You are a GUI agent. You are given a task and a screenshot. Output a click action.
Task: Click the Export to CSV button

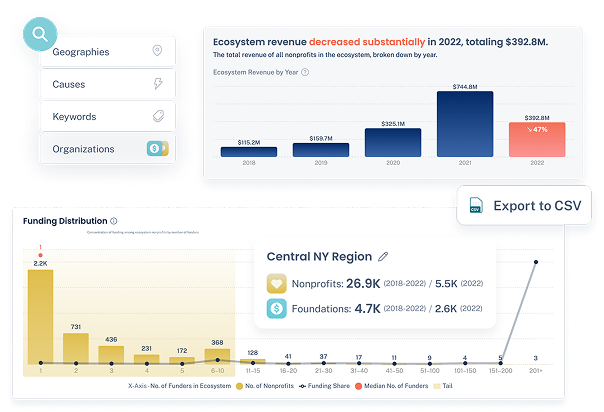pyautogui.click(x=524, y=206)
